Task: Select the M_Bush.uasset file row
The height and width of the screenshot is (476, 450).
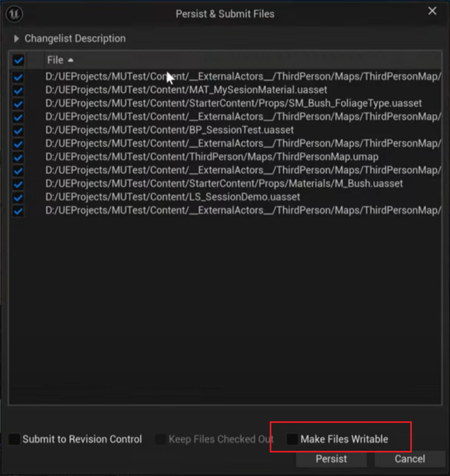Action: click(x=224, y=184)
